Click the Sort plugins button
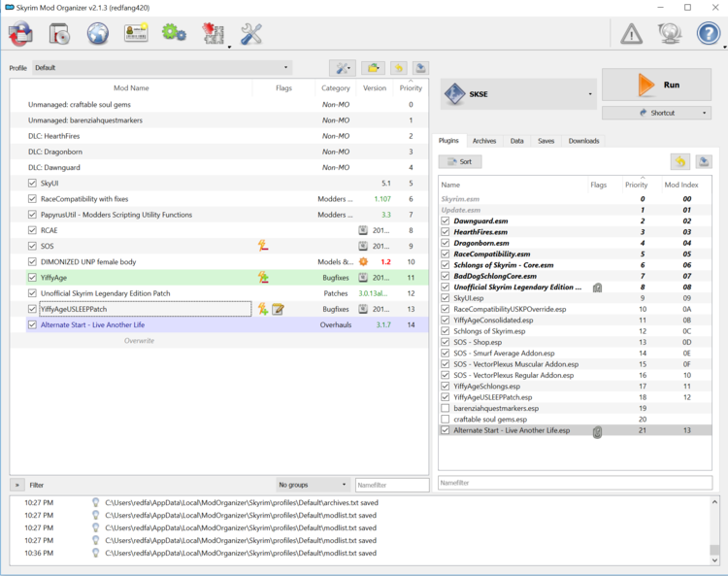This screenshot has height=576, width=728. (460, 161)
